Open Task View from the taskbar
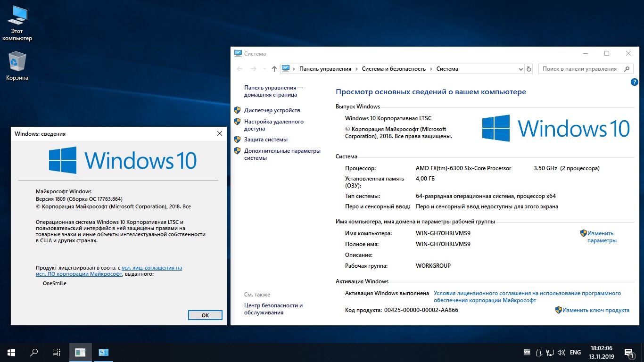 [56, 352]
